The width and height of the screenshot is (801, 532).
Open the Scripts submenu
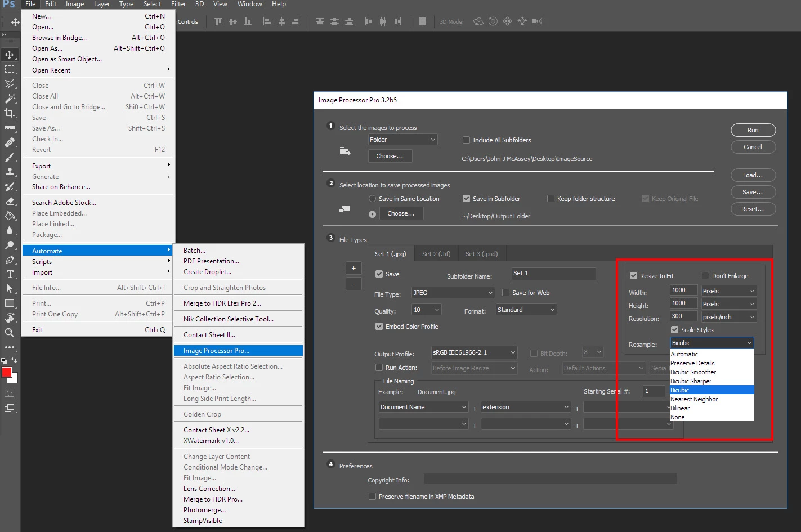click(98, 262)
